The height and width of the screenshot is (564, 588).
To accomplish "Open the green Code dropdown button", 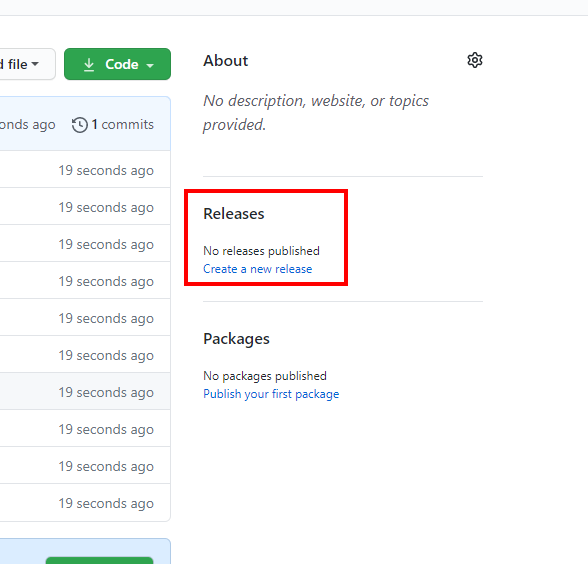I will (117, 64).
